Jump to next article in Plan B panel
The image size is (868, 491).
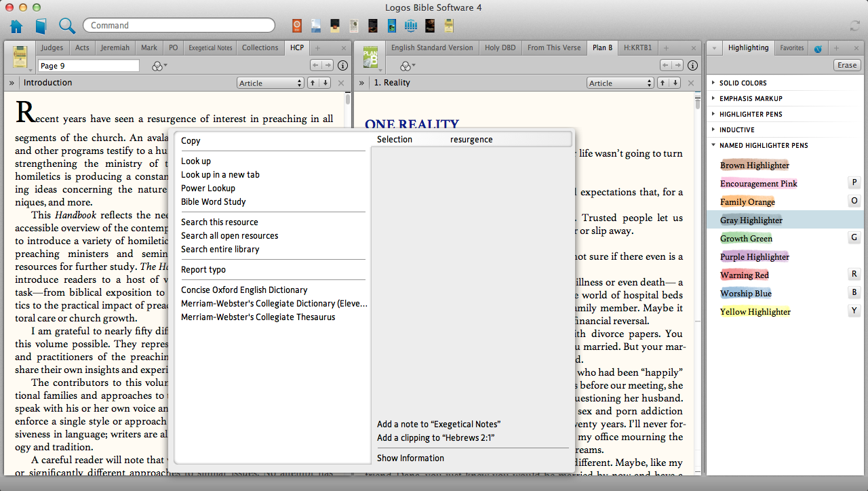[x=675, y=83]
